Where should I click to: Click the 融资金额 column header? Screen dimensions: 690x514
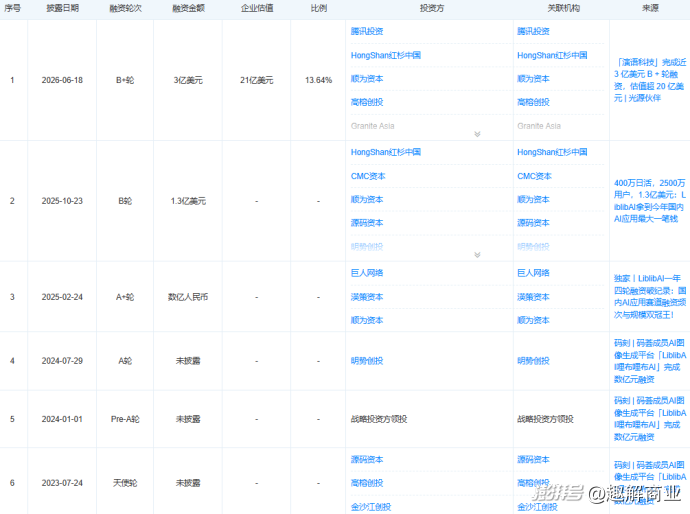188,8
